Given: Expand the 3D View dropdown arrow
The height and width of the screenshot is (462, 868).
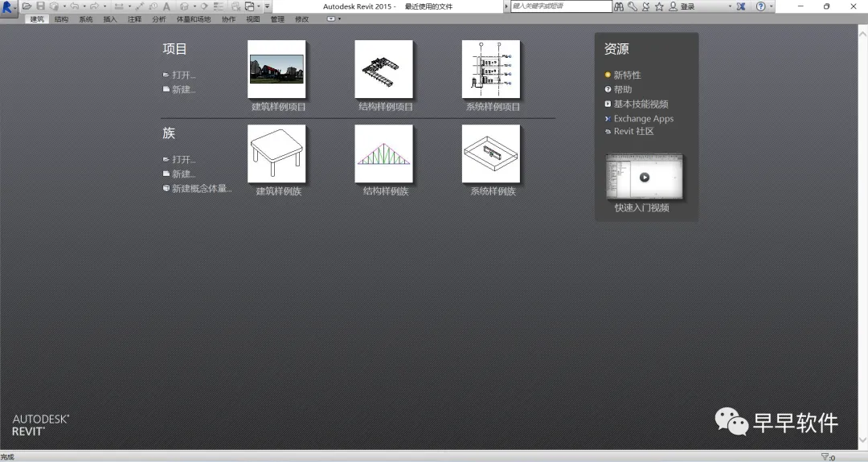Looking at the screenshot, I should click(x=194, y=6).
